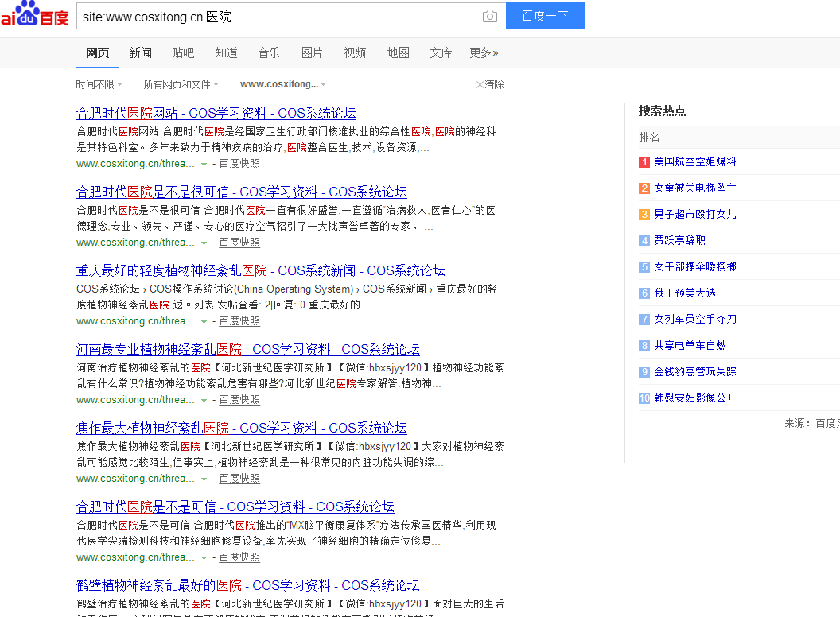Open 百度快照 for the first result
This screenshot has height=617, width=840.
(239, 163)
